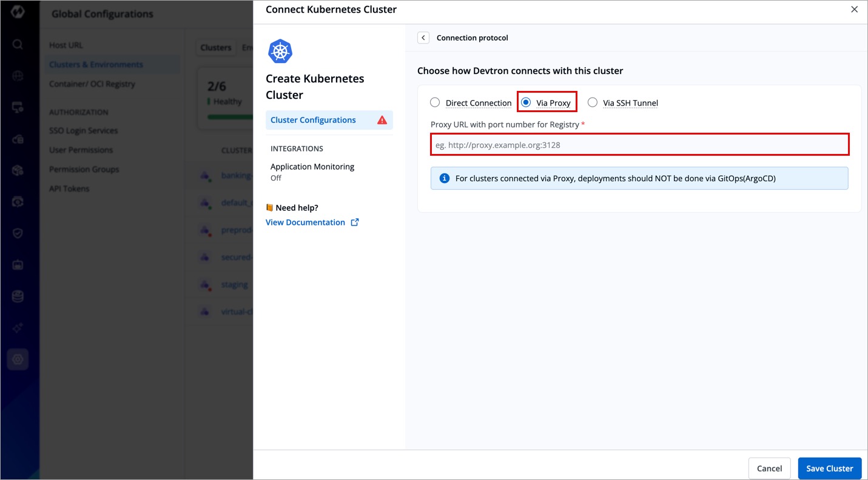
Task: Click the Cancel button
Action: tap(769, 468)
